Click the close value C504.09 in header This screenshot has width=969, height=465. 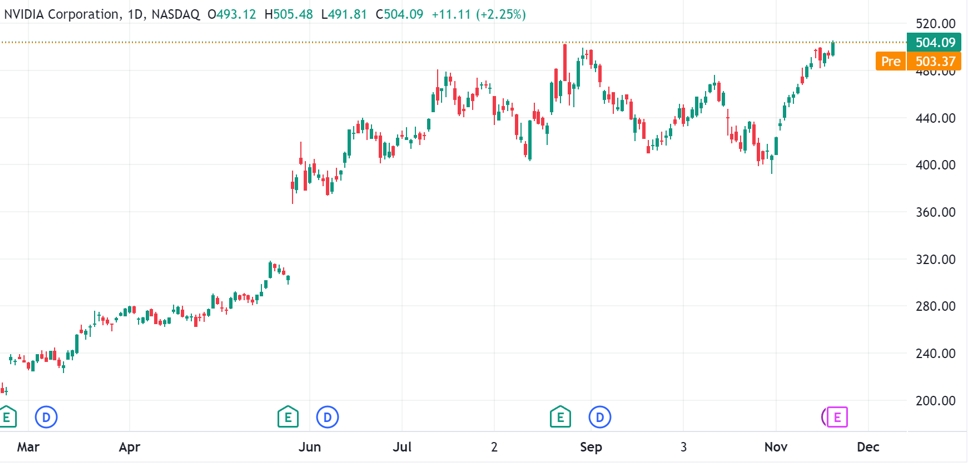(x=400, y=14)
